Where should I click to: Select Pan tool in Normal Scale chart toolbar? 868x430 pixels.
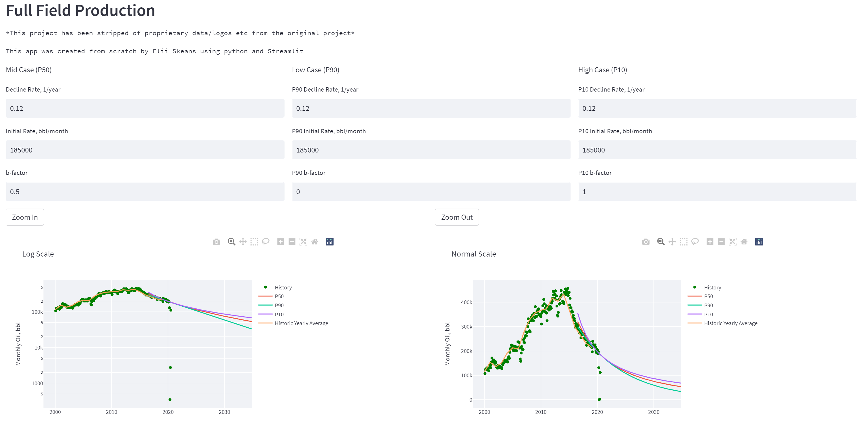click(672, 242)
